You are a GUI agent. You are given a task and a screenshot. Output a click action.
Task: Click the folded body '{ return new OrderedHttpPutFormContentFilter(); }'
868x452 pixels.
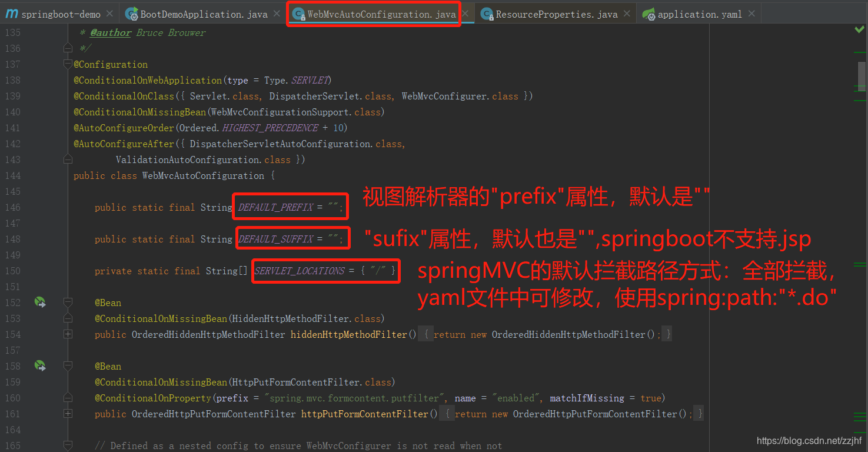pyautogui.click(x=571, y=414)
